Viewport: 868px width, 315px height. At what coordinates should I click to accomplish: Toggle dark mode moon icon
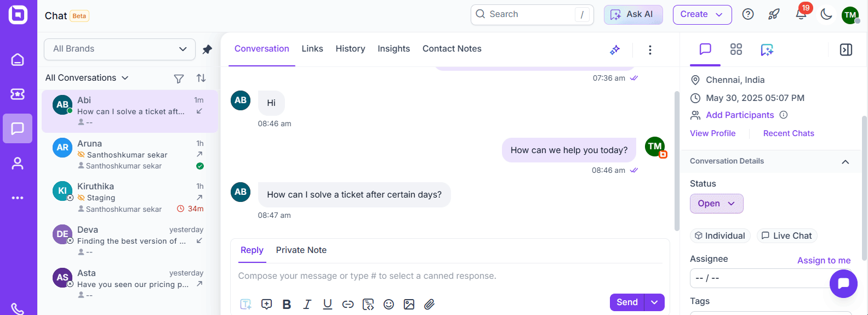pos(826,14)
